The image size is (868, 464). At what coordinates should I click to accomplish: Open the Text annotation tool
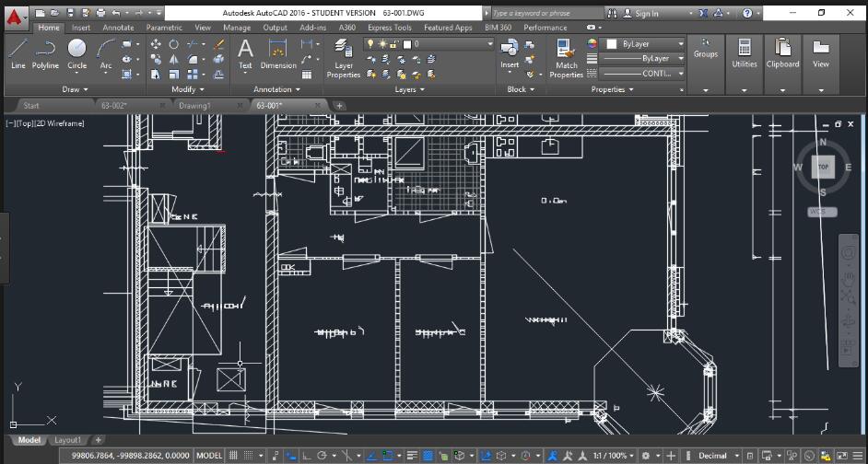coord(245,54)
